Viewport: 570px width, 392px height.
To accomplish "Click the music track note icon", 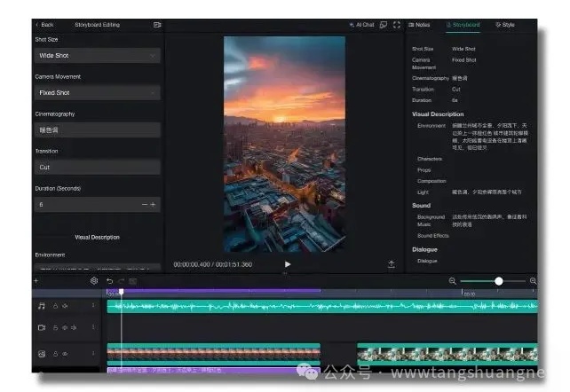I will (x=42, y=306).
